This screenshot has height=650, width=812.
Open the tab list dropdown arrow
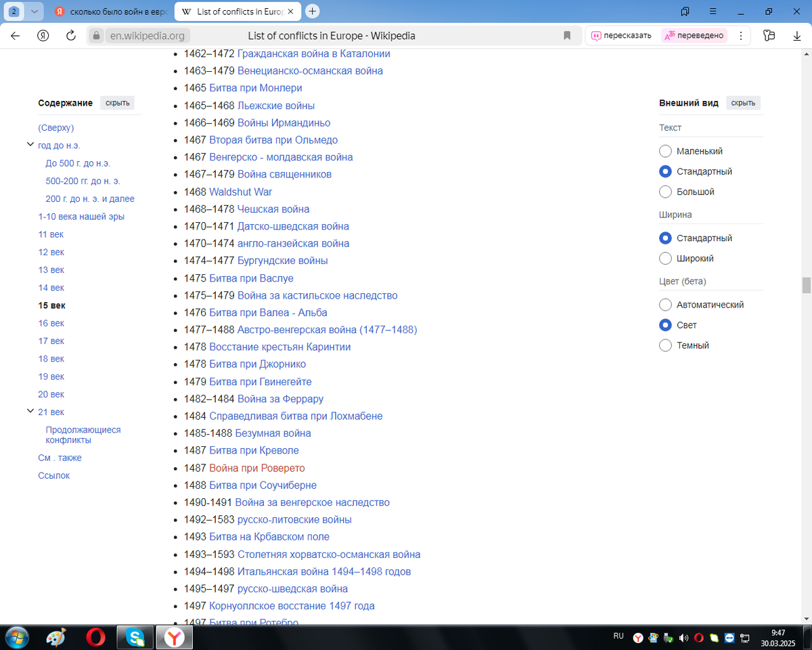pos(35,12)
